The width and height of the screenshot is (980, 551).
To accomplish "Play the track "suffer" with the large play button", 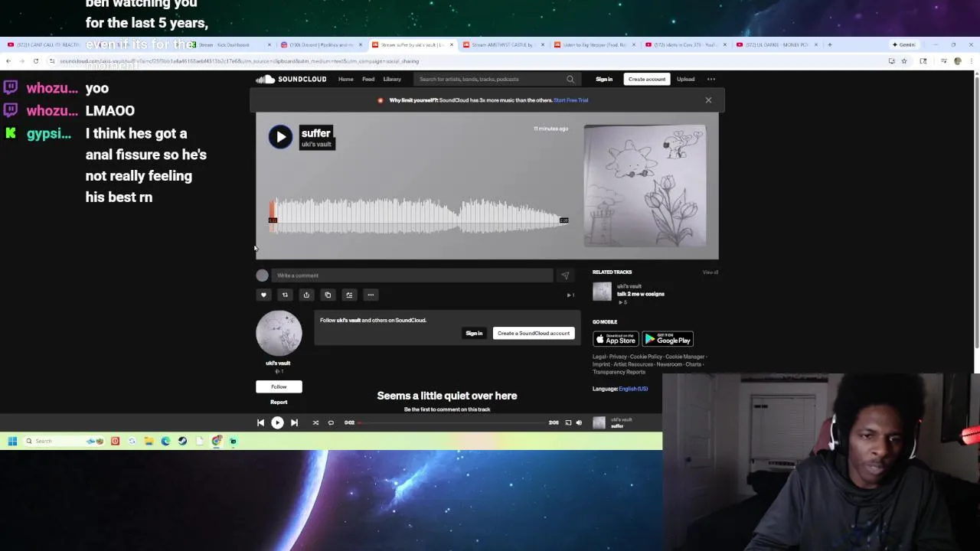I will [280, 137].
